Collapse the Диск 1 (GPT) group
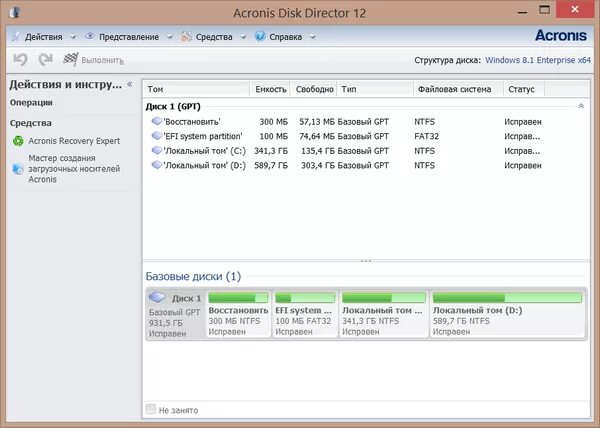 point(581,105)
